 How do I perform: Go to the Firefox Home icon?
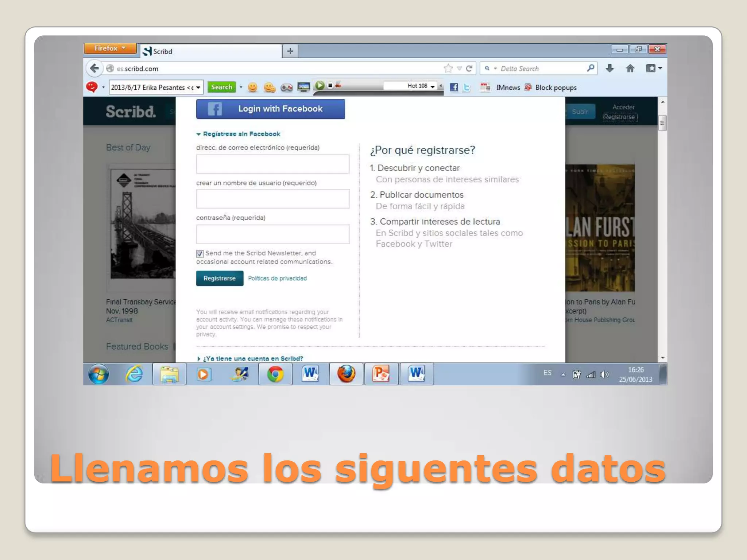click(x=630, y=68)
